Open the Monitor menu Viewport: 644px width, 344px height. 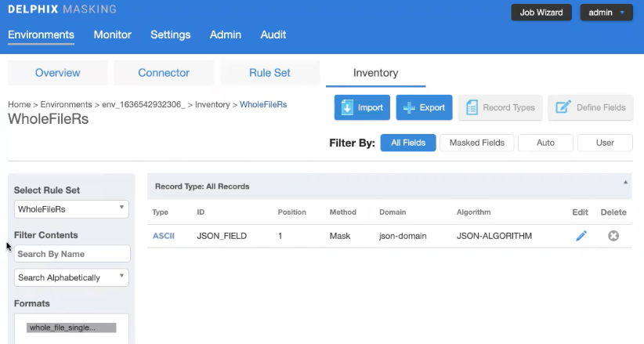point(112,34)
